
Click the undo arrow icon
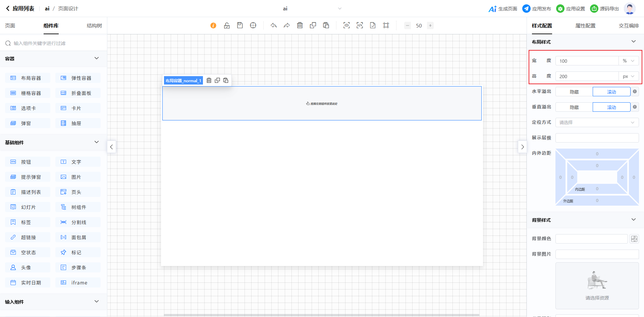click(x=274, y=25)
